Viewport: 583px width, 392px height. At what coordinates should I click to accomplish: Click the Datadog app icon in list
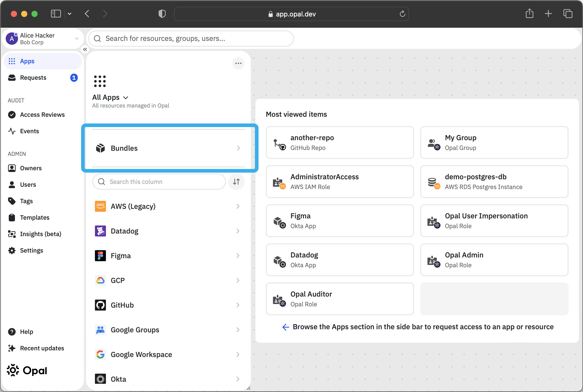[x=100, y=231]
